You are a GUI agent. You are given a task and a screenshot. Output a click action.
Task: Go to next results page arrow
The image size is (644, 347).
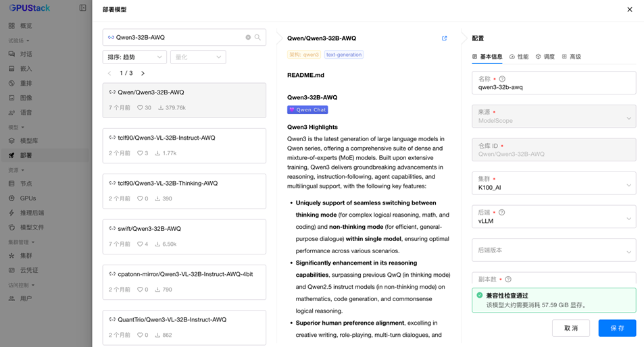pyautogui.click(x=143, y=73)
